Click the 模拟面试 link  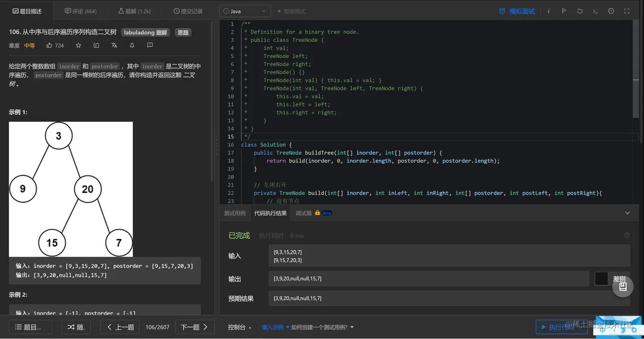[522, 12]
